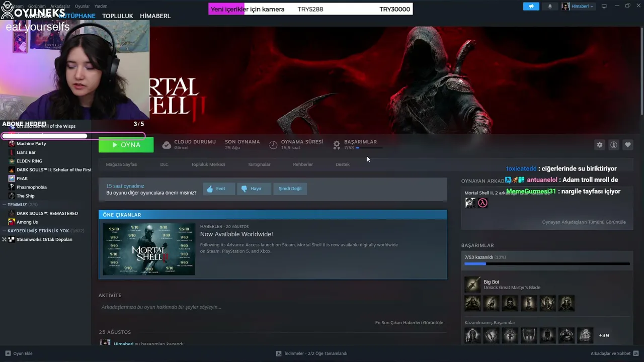Click the ELDEN RING game icon
Image resolution: width=644 pixels, height=362 pixels.
[x=12, y=161]
